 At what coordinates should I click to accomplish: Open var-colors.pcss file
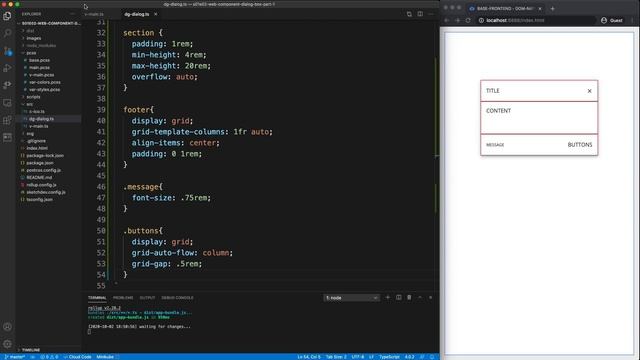pyautogui.click(x=44, y=82)
